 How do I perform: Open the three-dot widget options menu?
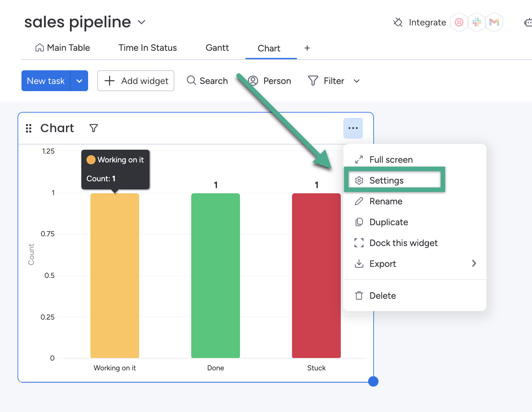(353, 128)
